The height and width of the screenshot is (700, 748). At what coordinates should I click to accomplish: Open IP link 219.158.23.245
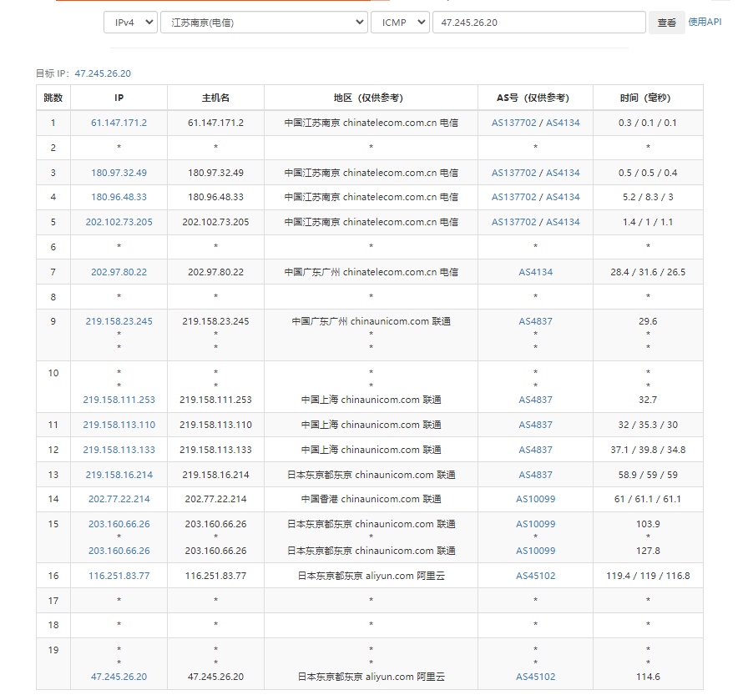click(x=119, y=321)
